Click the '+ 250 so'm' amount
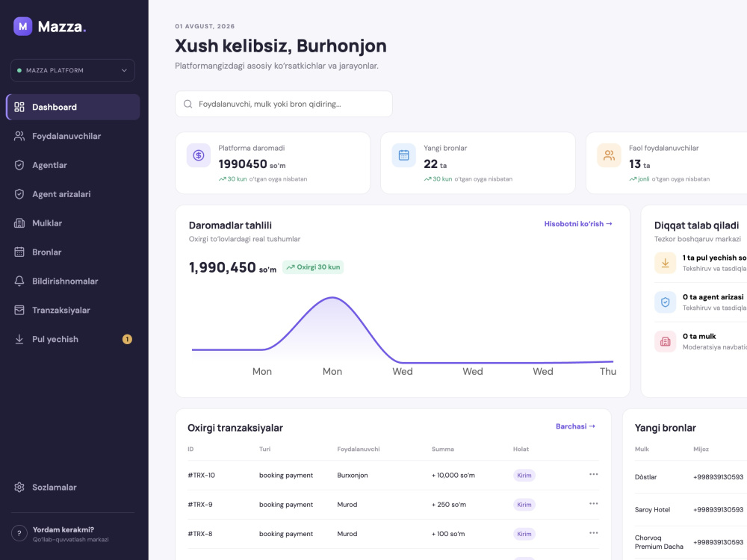 [449, 505]
